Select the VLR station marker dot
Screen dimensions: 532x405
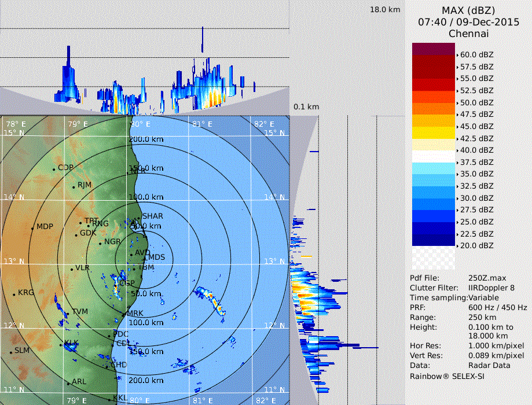72,269
